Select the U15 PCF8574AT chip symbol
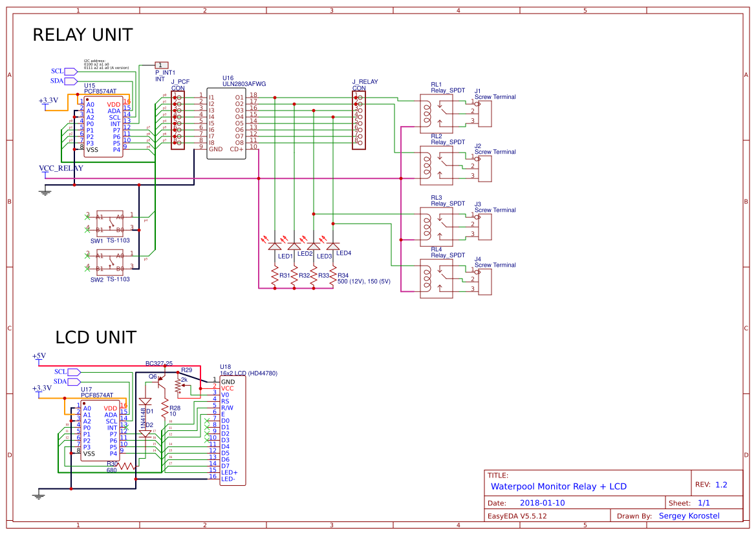Image resolution: width=756 pixels, height=535 pixels. pos(103,126)
